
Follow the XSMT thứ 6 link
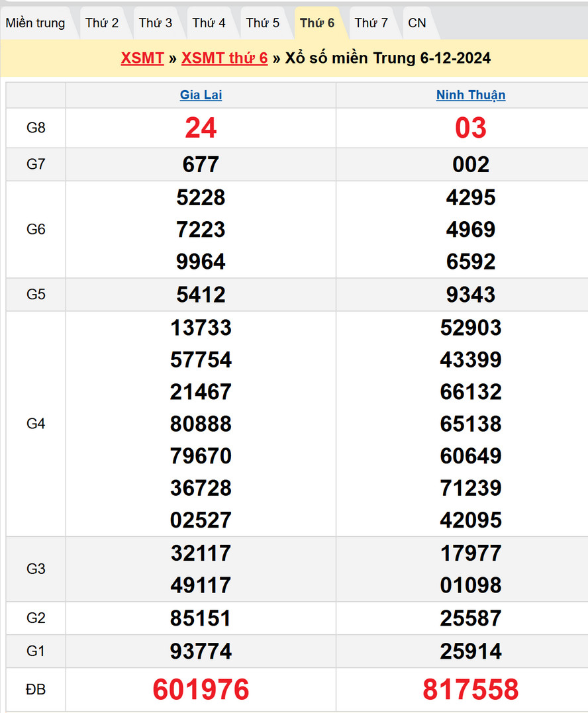tap(224, 58)
